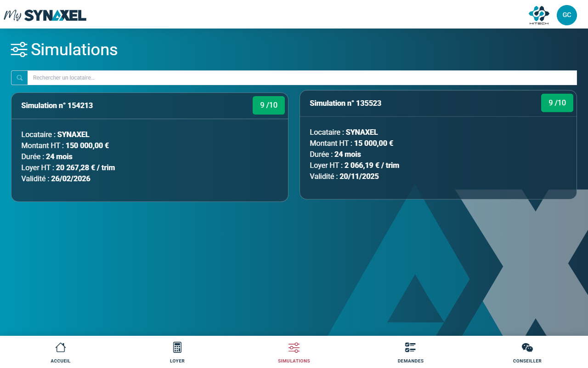Click the Conseiller chat bubbles icon

pos(527,347)
